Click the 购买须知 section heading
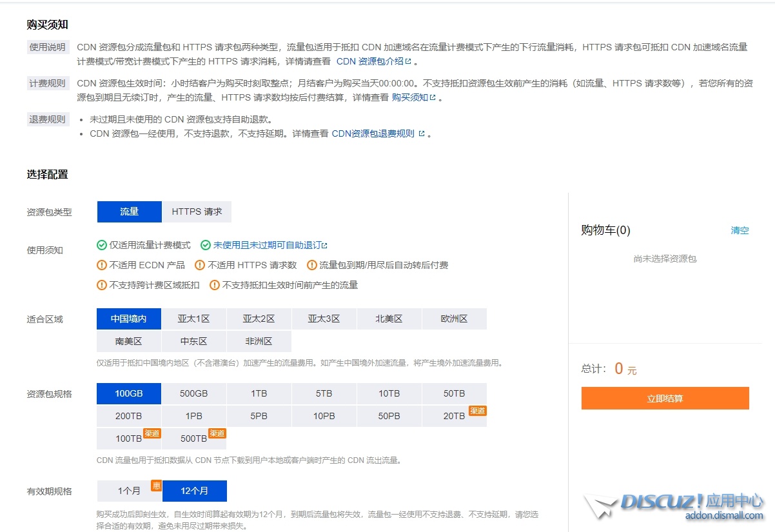Image resolution: width=775 pixels, height=532 pixels. 48,25
